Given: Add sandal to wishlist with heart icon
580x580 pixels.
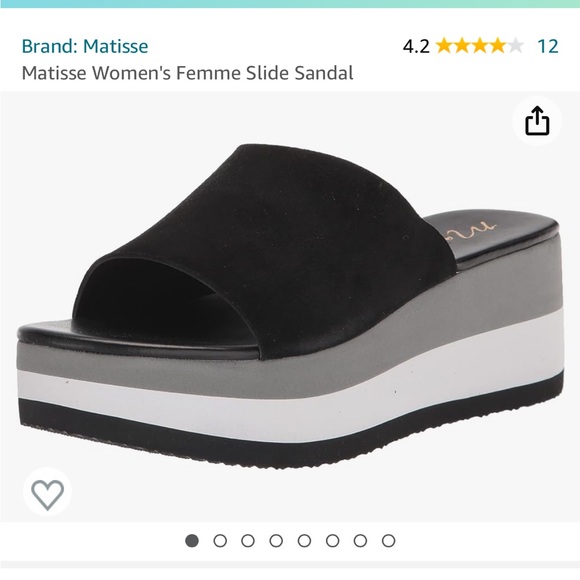Looking at the screenshot, I should [47, 495].
